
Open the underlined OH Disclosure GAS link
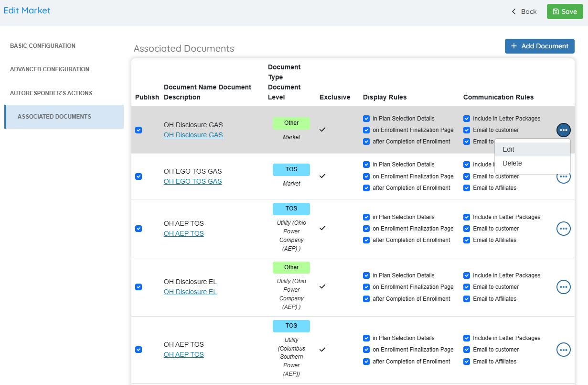pos(193,135)
